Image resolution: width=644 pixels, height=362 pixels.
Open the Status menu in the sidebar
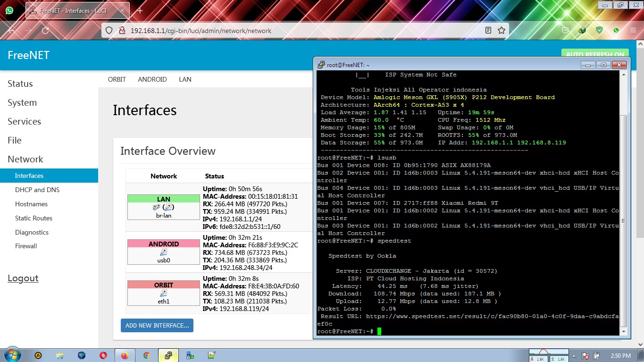[20, 84]
